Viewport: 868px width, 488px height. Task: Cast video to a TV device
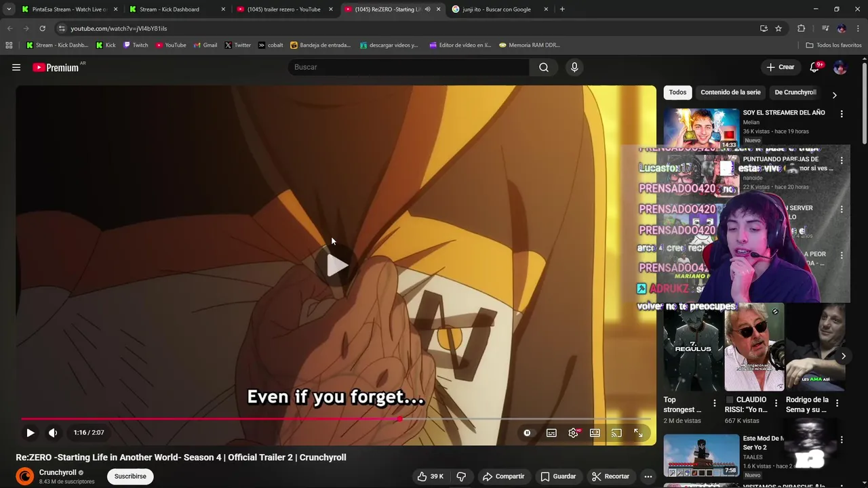(616, 432)
